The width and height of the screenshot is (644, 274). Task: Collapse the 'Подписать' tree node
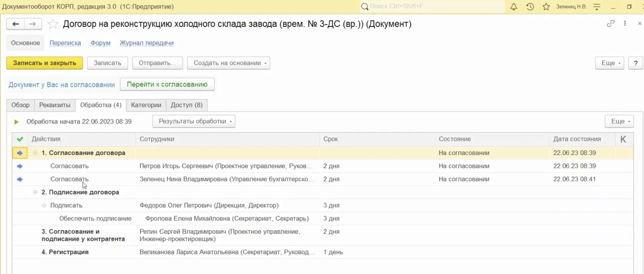(x=44, y=206)
